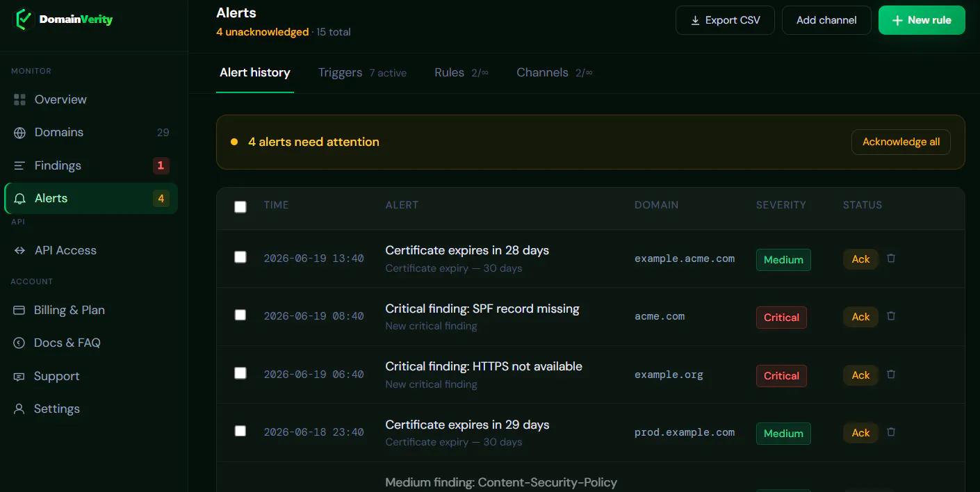
Task: Toggle the select-all checkbox in table header
Action: pos(240,206)
